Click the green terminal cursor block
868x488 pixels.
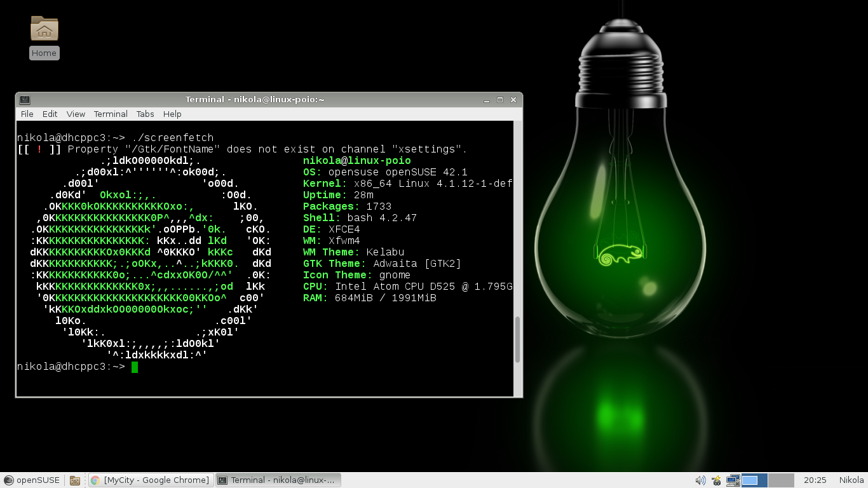(x=135, y=367)
